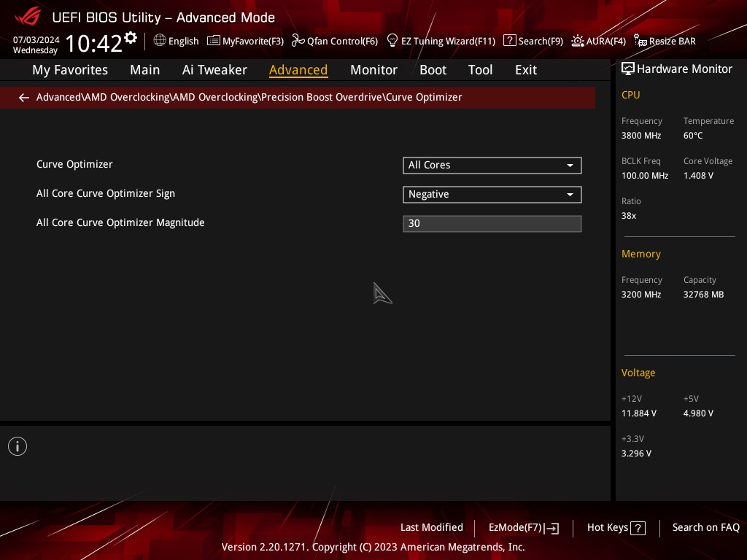
Task: Click MyFavorite(F3) label
Action: 253,42
